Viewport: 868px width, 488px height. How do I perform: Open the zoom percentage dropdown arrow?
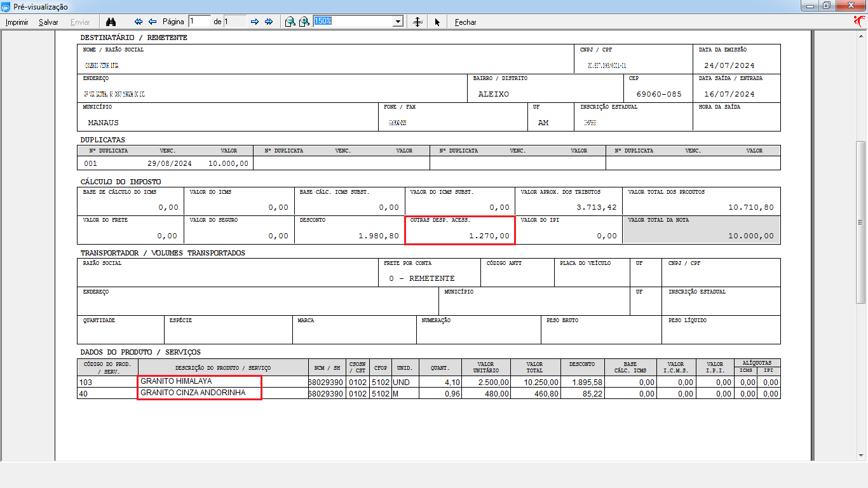[x=398, y=22]
